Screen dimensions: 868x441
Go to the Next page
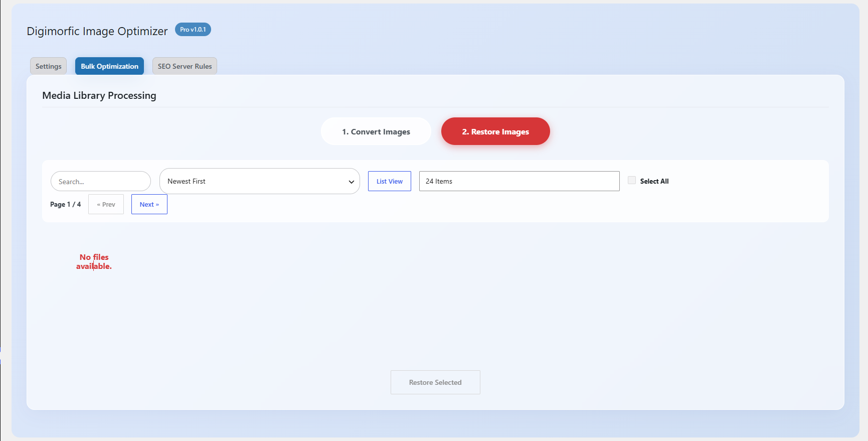click(x=149, y=204)
